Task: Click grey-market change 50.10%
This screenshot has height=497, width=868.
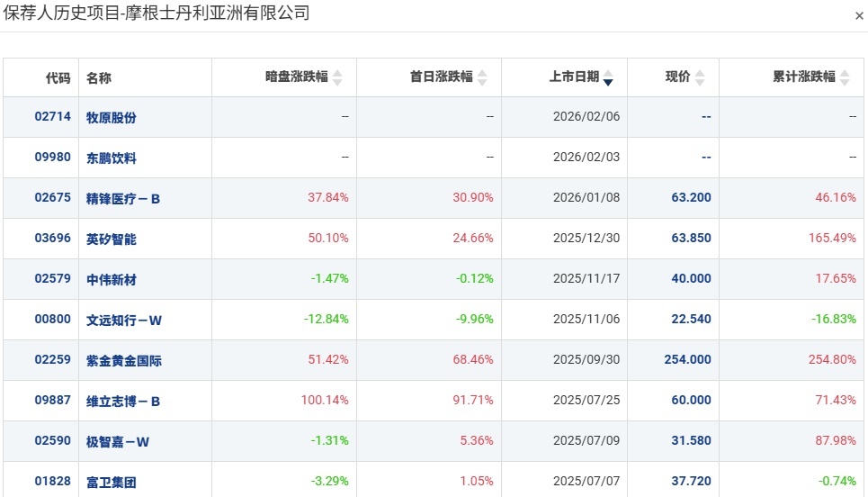Action: (327, 238)
